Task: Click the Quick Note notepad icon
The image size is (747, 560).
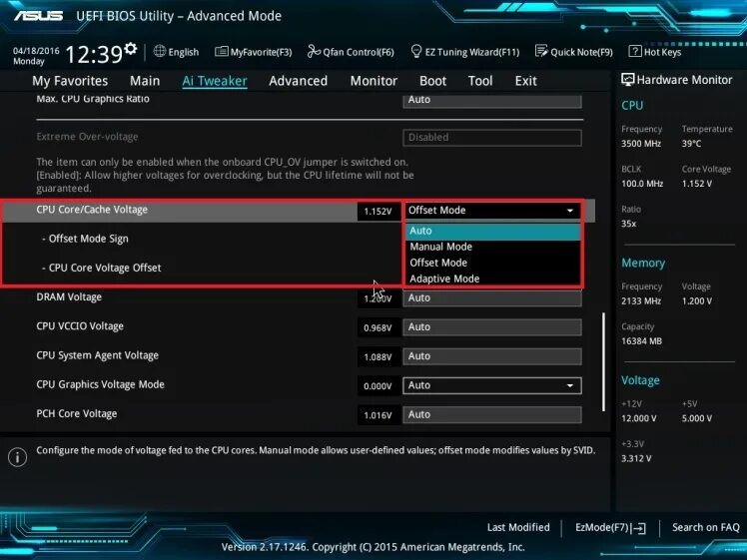Action: pos(541,51)
